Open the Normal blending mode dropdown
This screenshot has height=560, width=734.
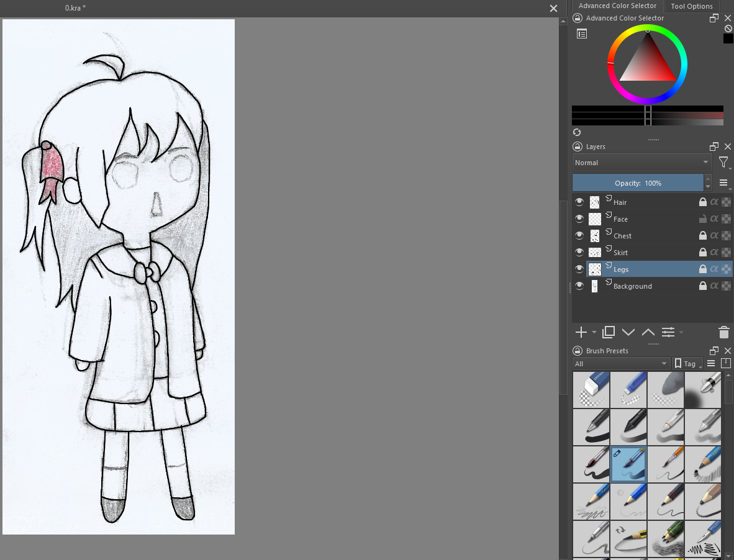[641, 163]
